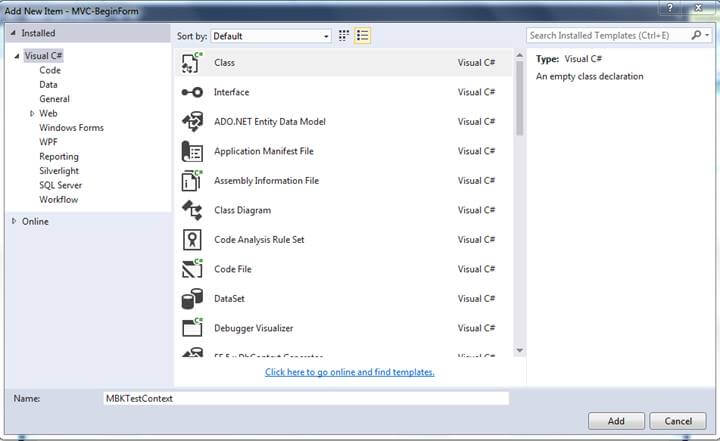
Task: Switch to medium icons list view
Action: click(362, 35)
